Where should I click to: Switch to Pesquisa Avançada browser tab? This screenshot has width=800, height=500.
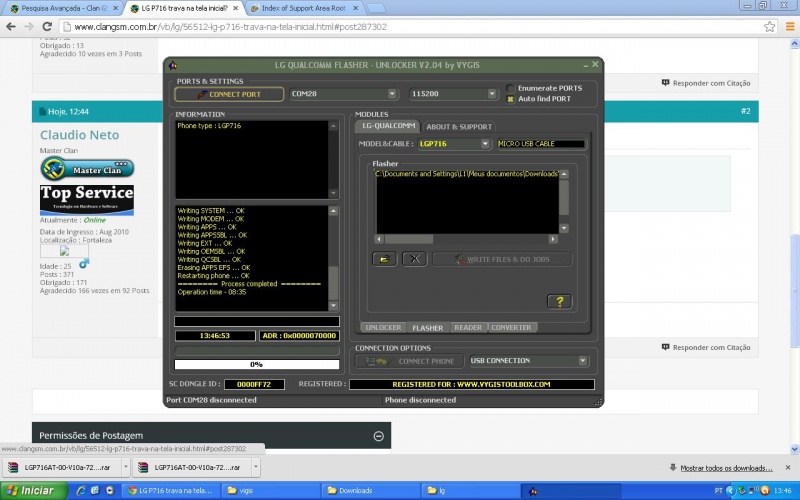point(64,8)
